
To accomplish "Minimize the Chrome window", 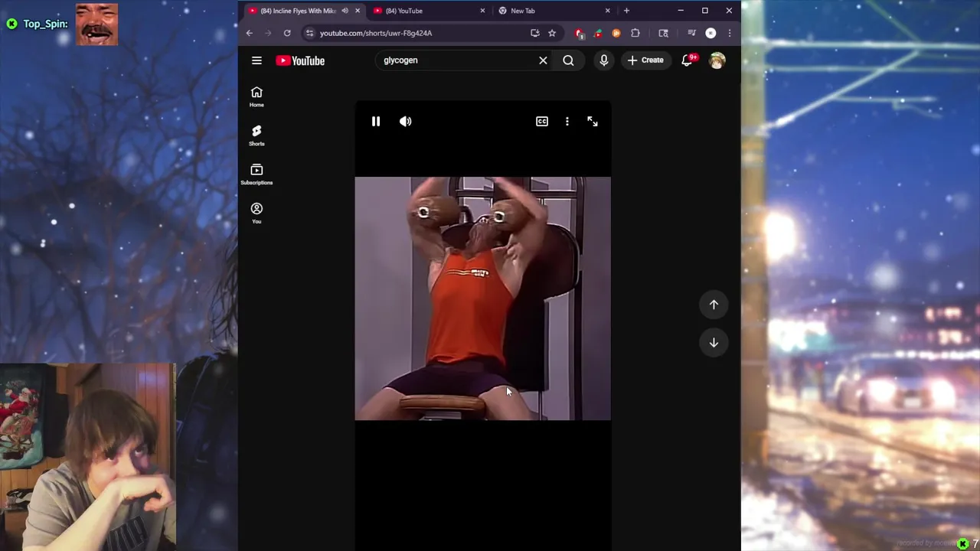I will pyautogui.click(x=681, y=11).
